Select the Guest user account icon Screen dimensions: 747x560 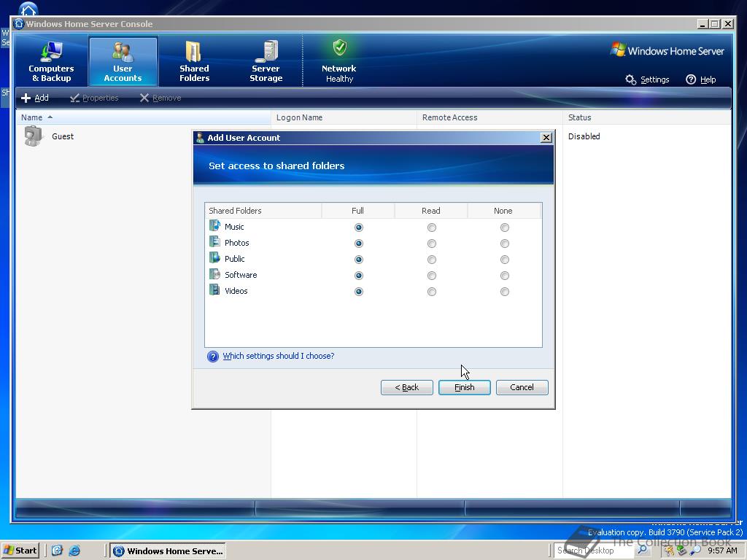click(33, 136)
